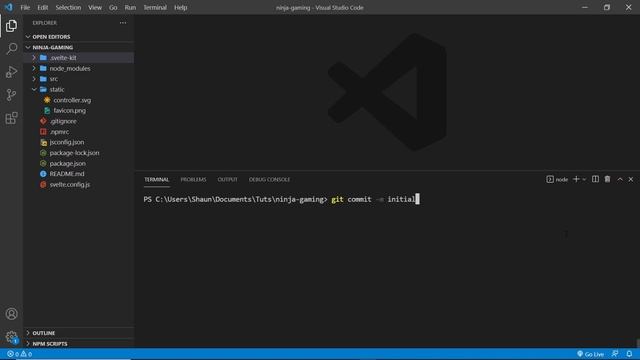Maximize the terminal panel size
Image resolution: width=640 pixels, height=360 pixels.
tap(620, 179)
